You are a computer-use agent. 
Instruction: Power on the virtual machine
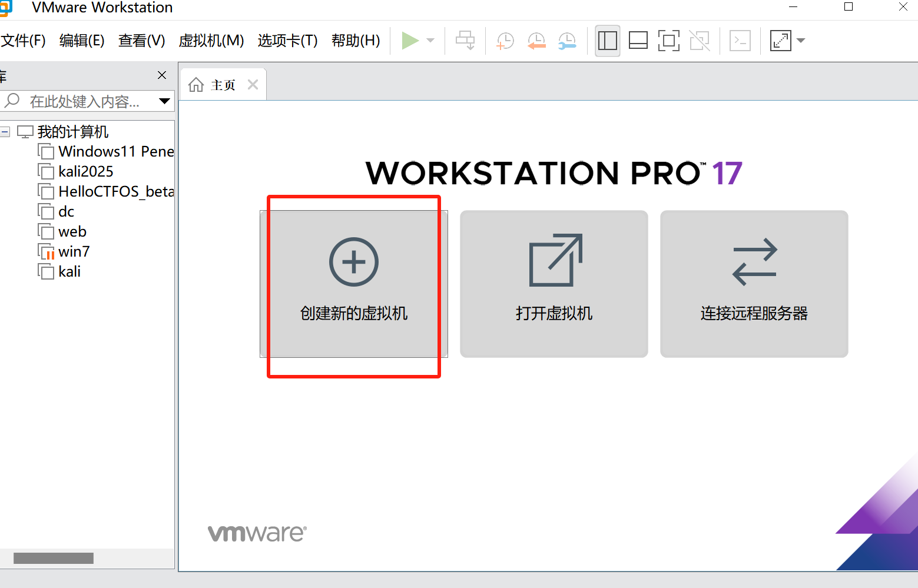(x=410, y=41)
